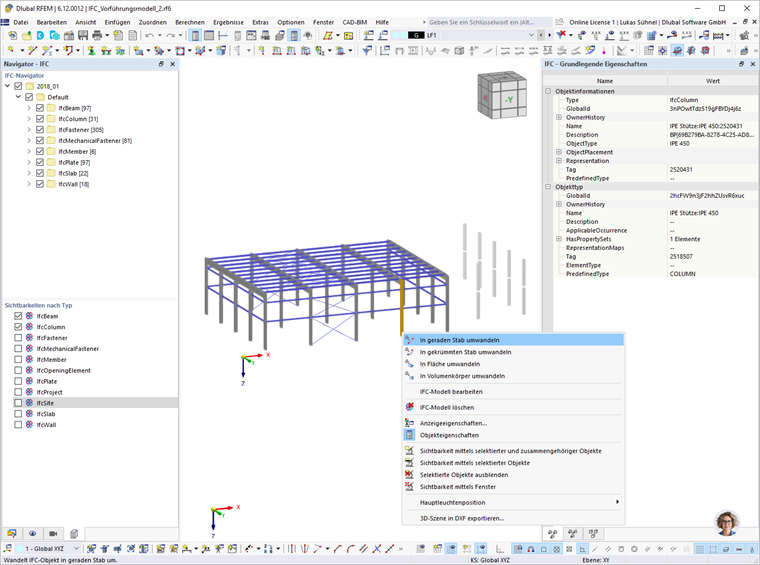Open the Datei menu
Viewport: 760px width, 565px height.
coord(21,22)
